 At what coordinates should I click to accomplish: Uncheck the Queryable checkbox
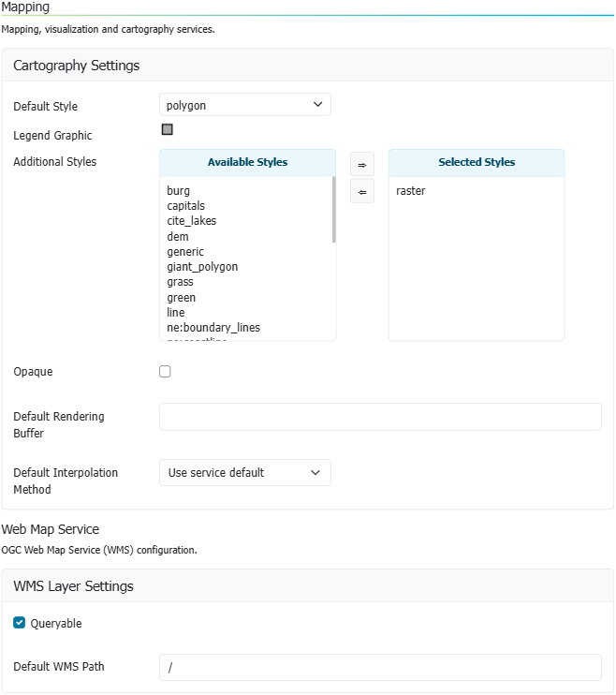click(20, 623)
